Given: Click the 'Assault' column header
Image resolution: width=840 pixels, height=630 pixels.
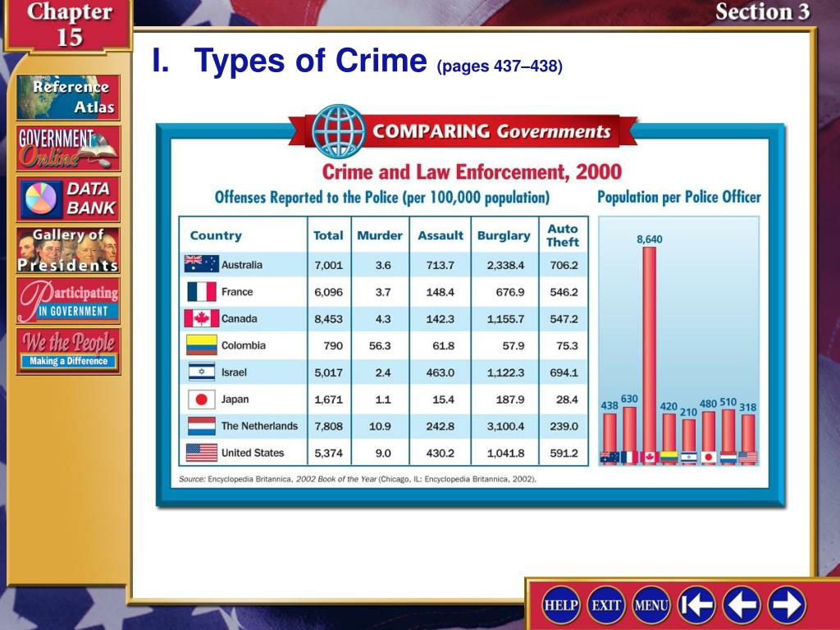Looking at the screenshot, I should (441, 235).
